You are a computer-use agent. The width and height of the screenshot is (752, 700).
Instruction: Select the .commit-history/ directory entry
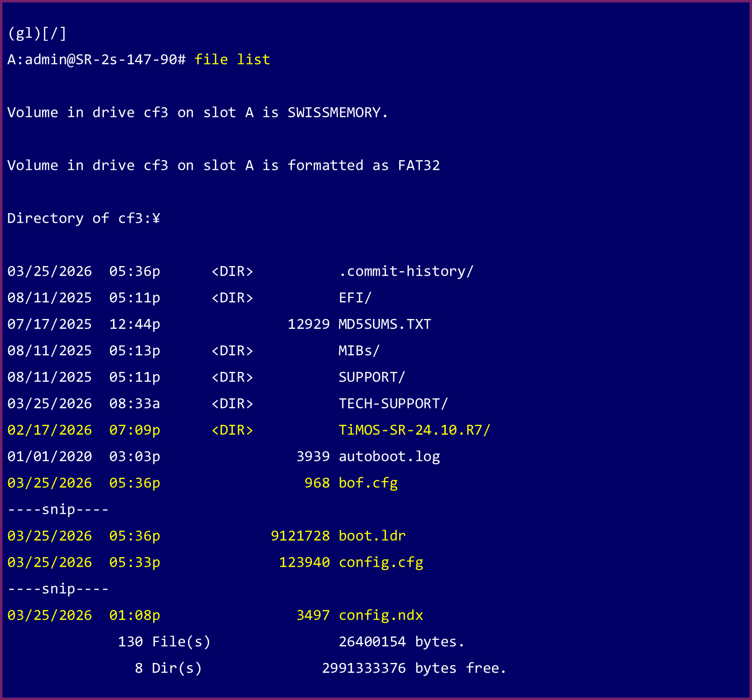coord(406,271)
